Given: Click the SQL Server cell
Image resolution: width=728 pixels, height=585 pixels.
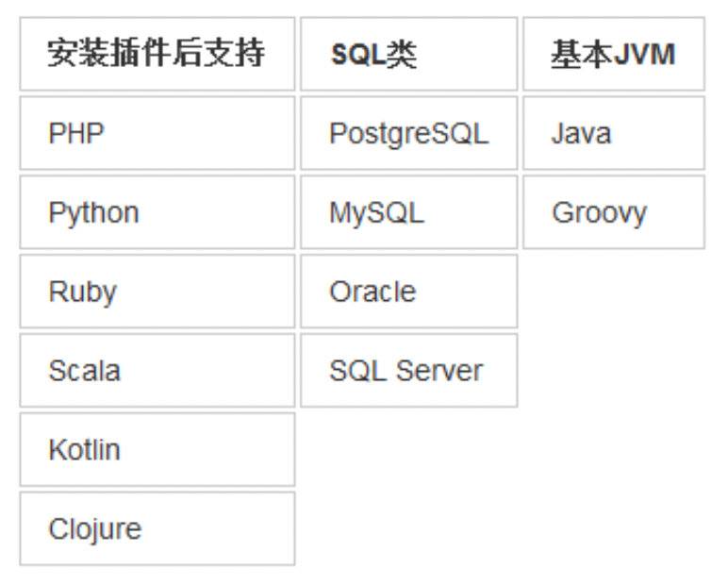Looking at the screenshot, I should [x=408, y=370].
